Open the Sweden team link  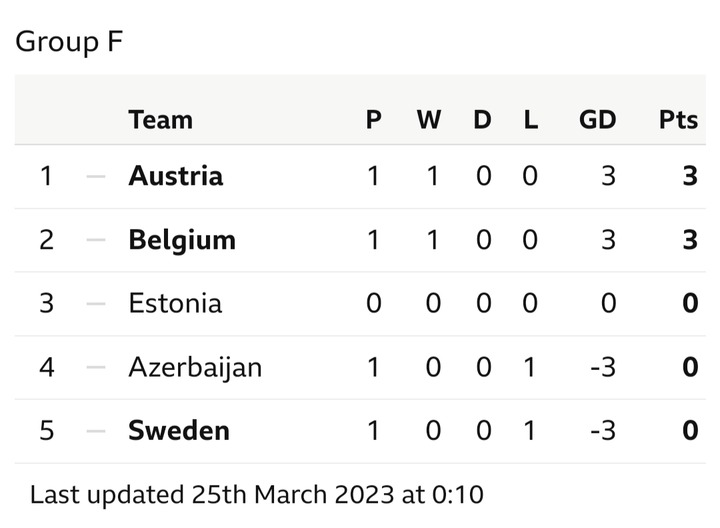(x=179, y=431)
